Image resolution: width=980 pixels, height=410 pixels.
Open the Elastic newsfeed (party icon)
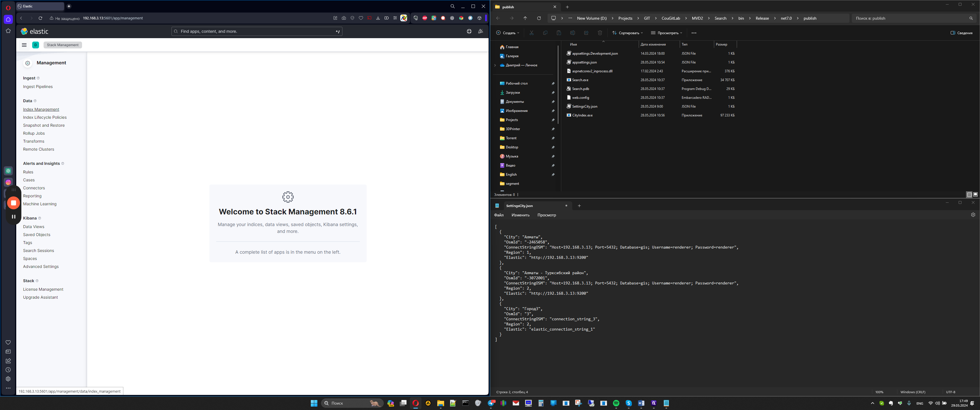click(x=481, y=31)
